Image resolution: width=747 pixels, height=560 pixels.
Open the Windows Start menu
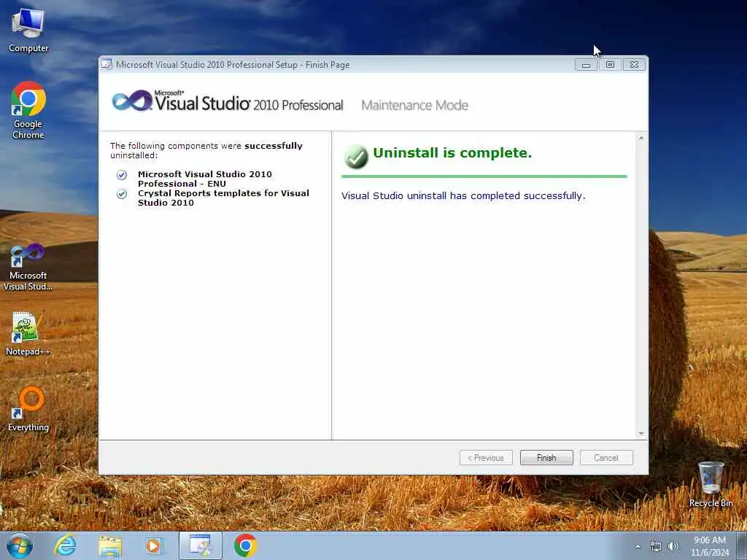coord(20,545)
